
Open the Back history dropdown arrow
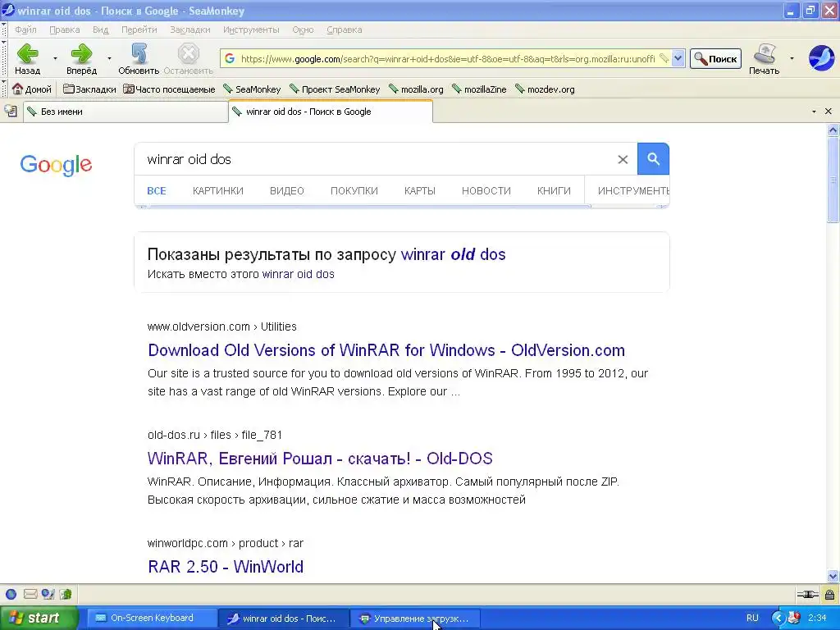[x=55, y=58]
